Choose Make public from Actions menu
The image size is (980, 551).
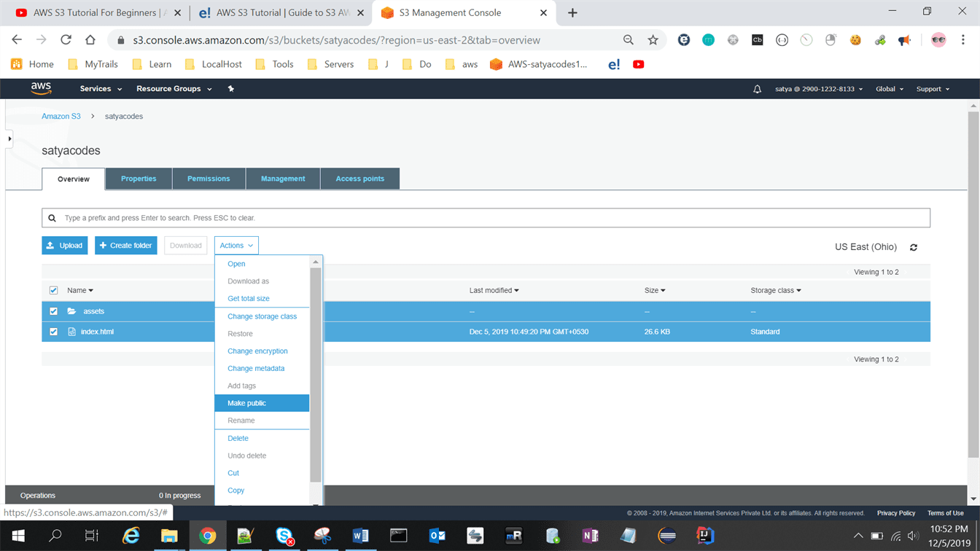tap(247, 403)
